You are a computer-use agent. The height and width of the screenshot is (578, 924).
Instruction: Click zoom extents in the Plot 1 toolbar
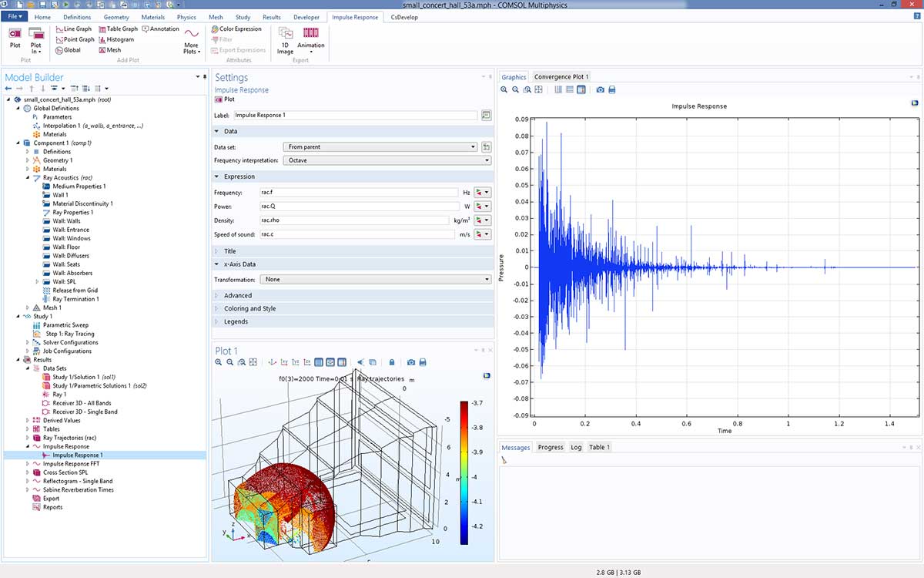(253, 362)
